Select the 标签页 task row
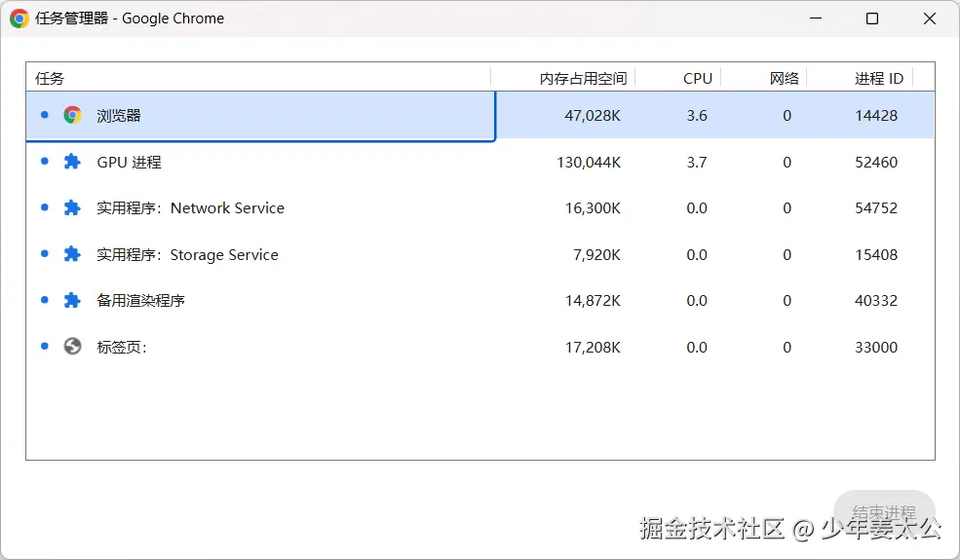Screen dimensions: 960x560 pos(480,347)
